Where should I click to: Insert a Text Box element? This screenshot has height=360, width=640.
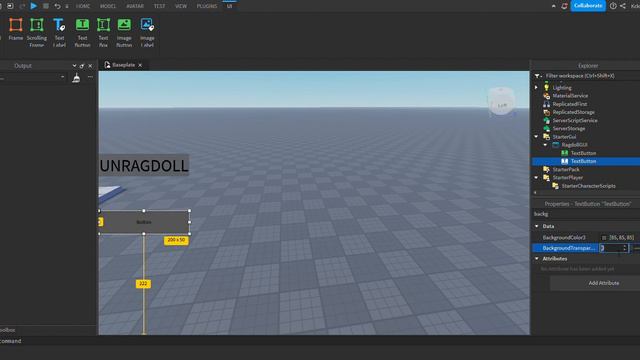click(103, 32)
